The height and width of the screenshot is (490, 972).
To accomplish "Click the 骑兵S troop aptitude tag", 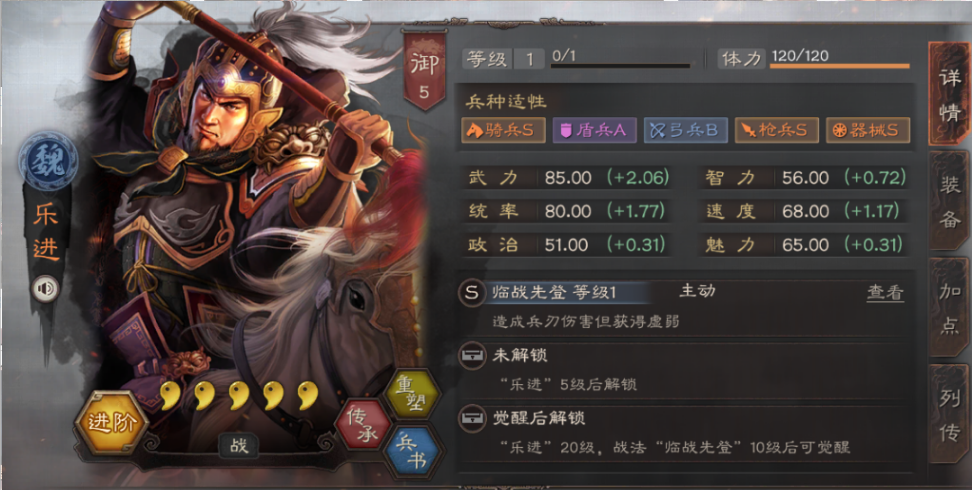I will click(503, 130).
